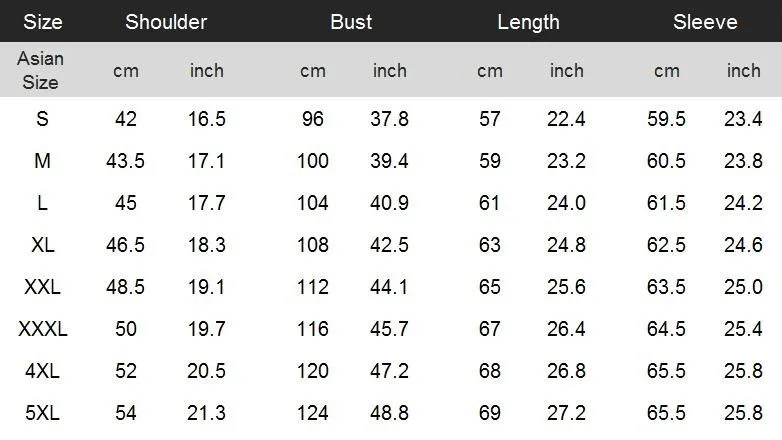The height and width of the screenshot is (440, 782).
Task: Click the XL size row label
Action: click(x=42, y=245)
